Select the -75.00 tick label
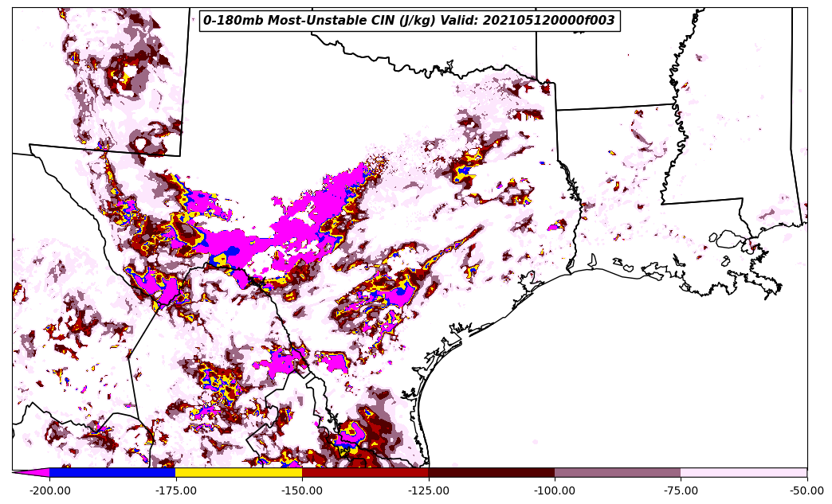This screenshot has height=504, width=832. point(681,490)
